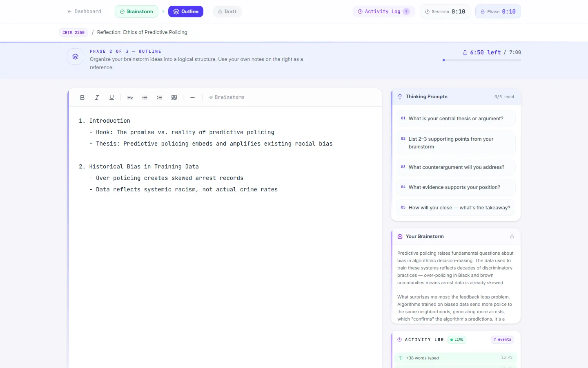Image resolution: width=588 pixels, height=368 pixels.
Task: Toggle Brainstorm reference view in toolbar
Action: click(x=227, y=97)
